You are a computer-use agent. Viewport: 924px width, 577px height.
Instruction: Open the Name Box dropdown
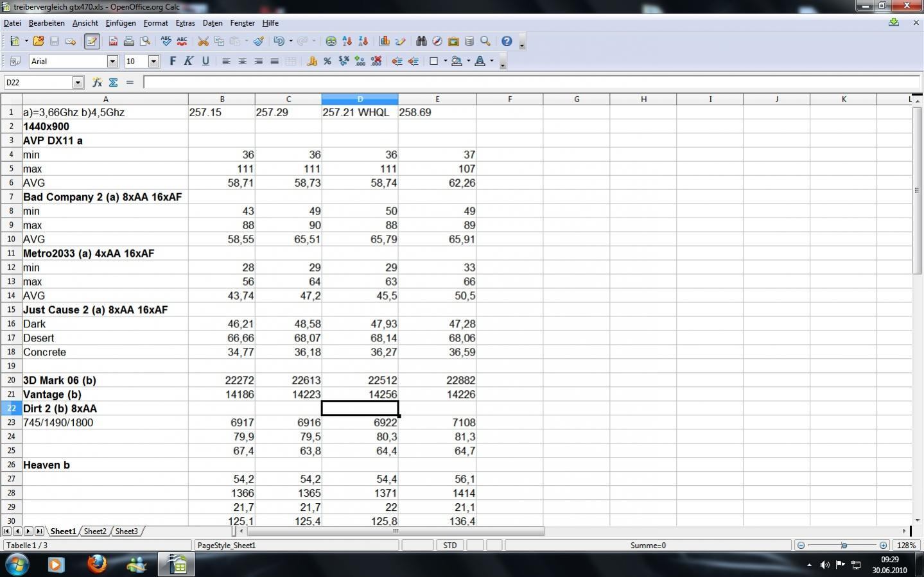point(78,82)
